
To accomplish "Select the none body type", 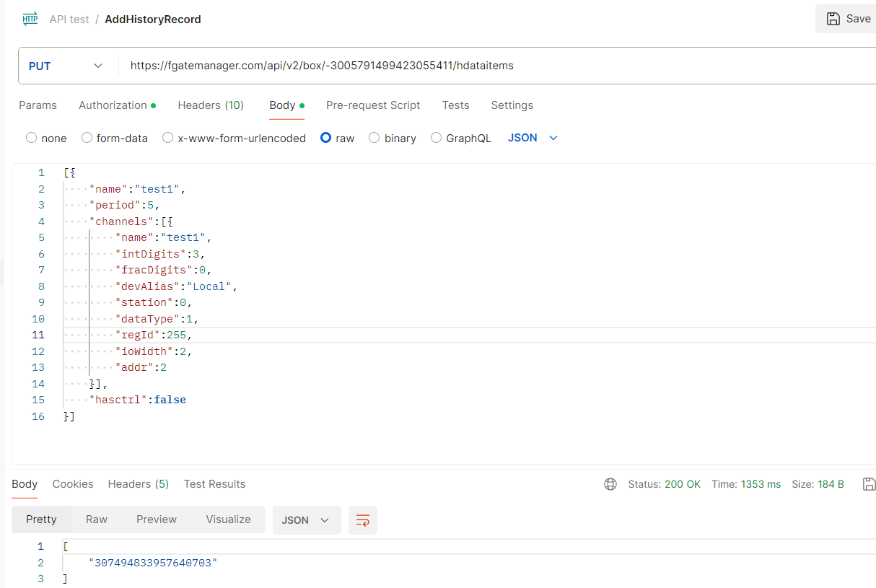I will pos(46,138).
